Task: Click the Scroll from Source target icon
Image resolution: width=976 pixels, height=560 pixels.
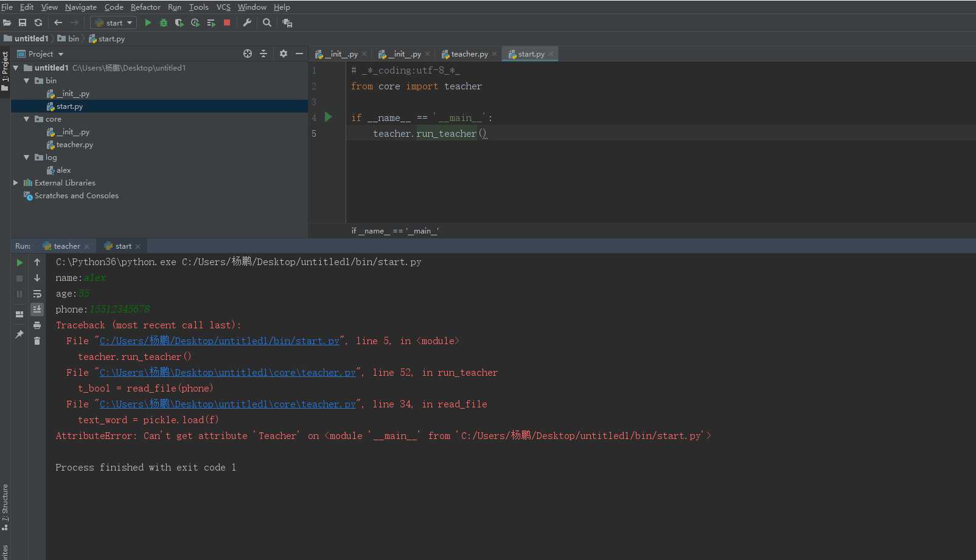Action: 248,54
